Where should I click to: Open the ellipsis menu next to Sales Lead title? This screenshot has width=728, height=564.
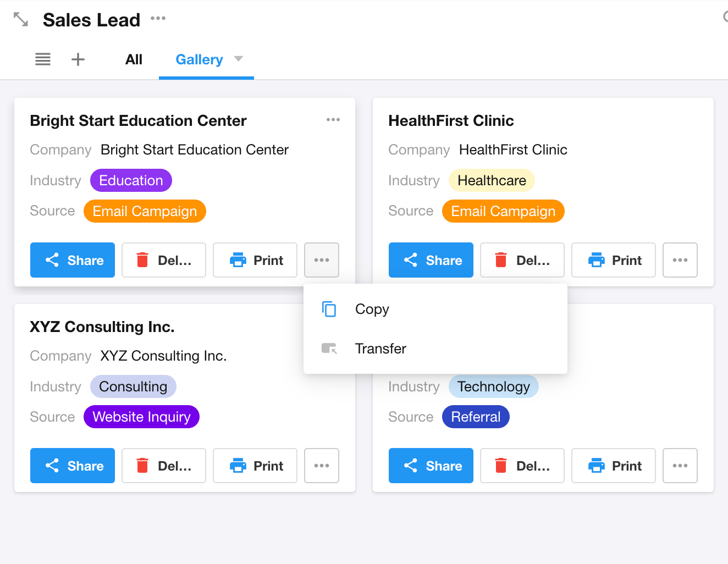tap(158, 18)
